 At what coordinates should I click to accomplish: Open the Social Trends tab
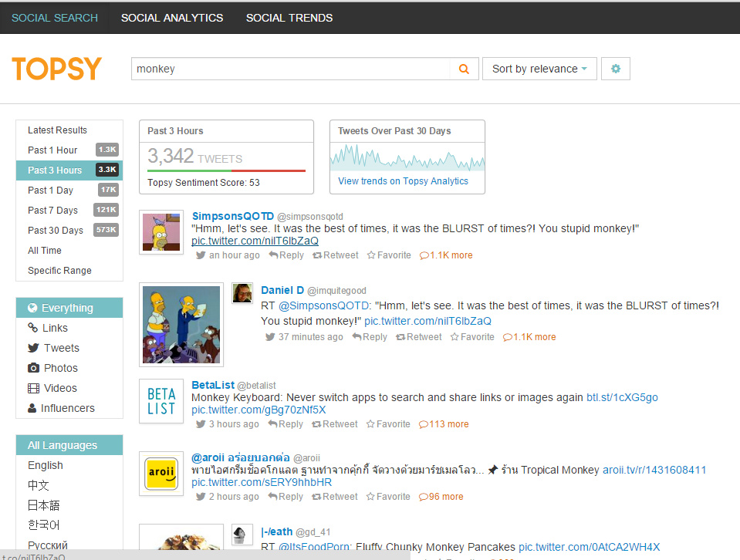tap(289, 18)
